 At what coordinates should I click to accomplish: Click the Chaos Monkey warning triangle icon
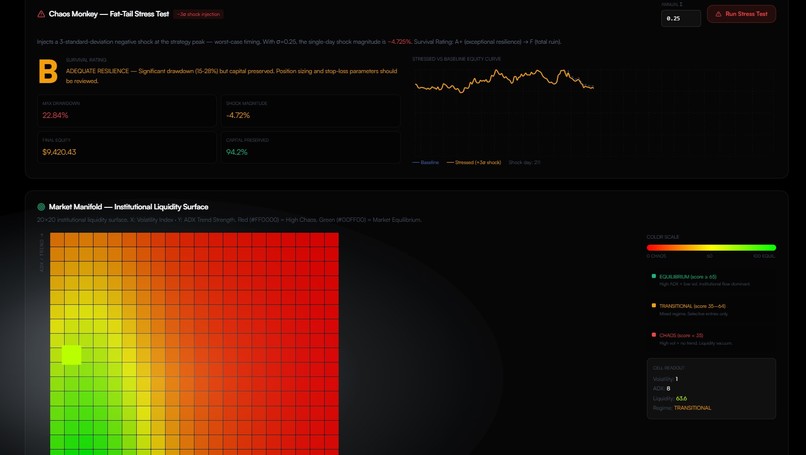point(41,14)
